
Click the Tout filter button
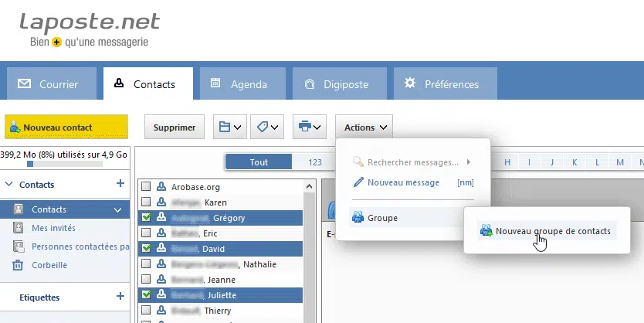[259, 162]
